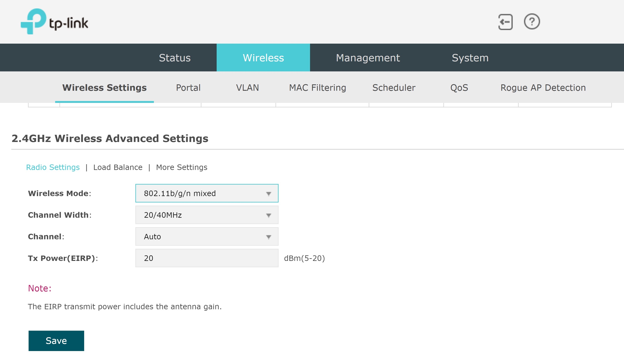Go to the System tab

tap(470, 58)
